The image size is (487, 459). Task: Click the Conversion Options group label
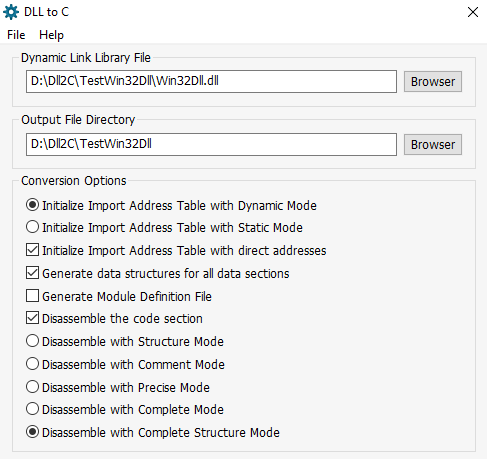click(x=74, y=181)
